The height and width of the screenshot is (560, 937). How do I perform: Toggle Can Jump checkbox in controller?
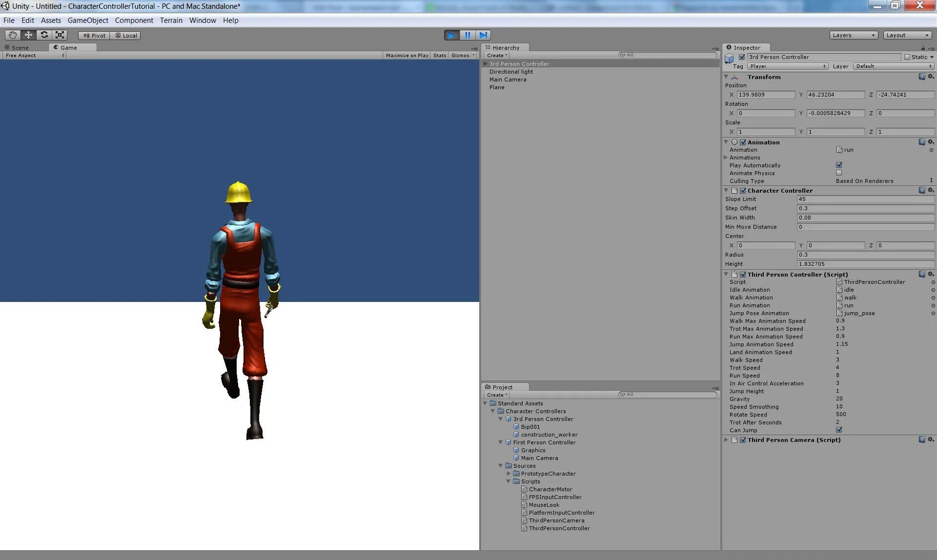(x=839, y=430)
